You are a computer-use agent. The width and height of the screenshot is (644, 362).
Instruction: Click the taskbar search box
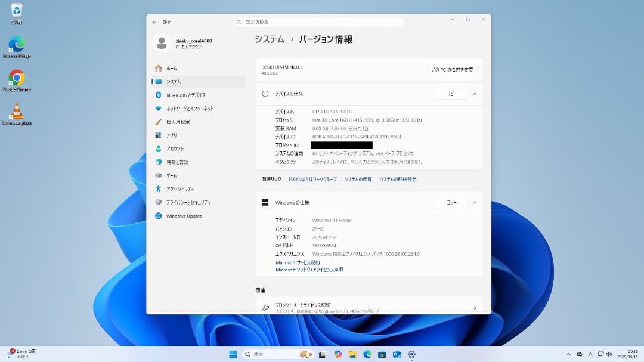(278, 354)
